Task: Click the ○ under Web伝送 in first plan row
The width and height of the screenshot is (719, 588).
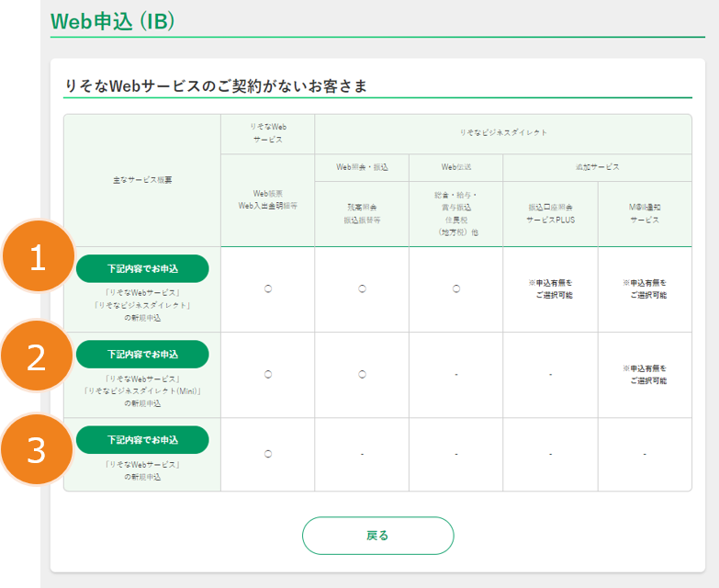Action: click(x=456, y=289)
